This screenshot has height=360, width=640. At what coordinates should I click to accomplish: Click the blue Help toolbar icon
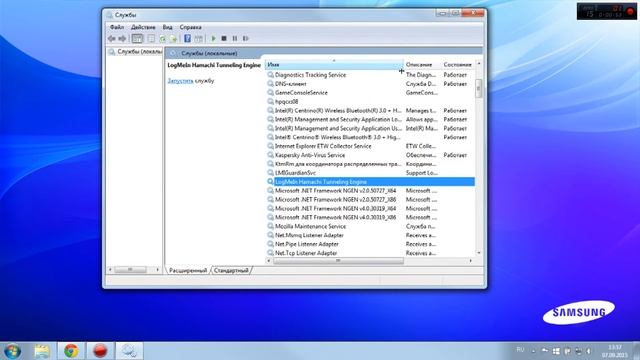pos(187,38)
